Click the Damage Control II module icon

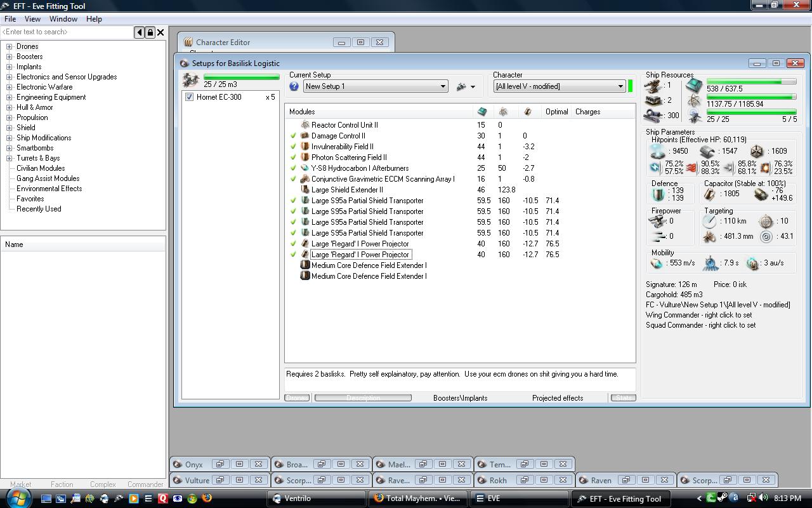point(304,136)
